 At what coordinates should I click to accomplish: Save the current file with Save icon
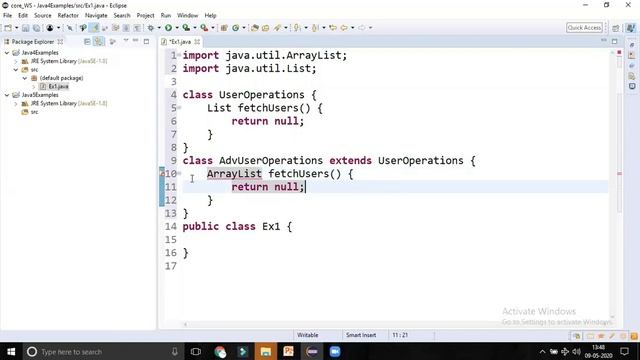pyautogui.click(x=25, y=28)
